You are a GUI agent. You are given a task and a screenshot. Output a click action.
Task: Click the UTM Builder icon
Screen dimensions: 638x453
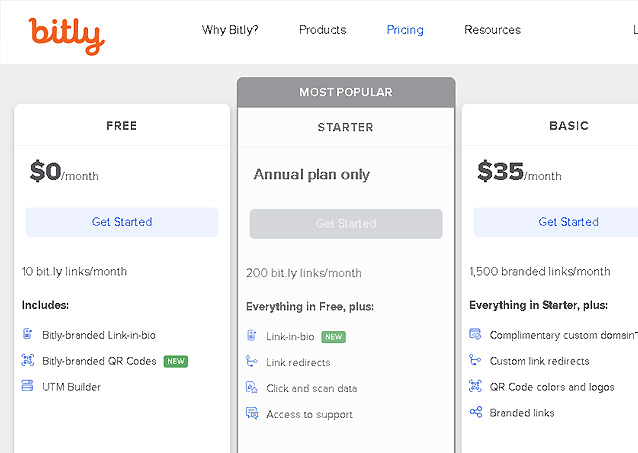[27, 386]
